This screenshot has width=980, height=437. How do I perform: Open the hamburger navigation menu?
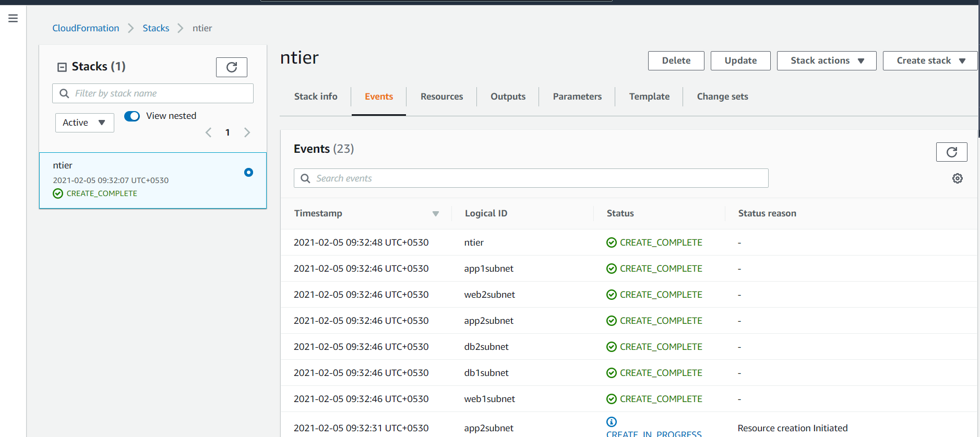[x=13, y=18]
